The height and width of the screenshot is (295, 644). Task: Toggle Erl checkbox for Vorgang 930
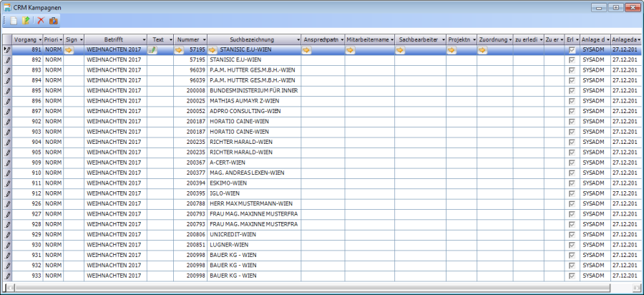571,245
